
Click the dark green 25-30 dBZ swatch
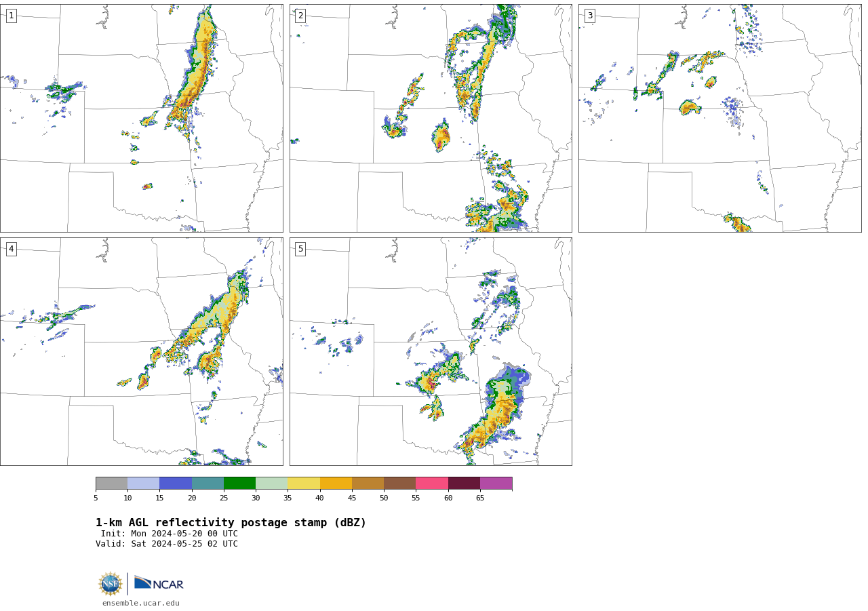(x=239, y=484)
